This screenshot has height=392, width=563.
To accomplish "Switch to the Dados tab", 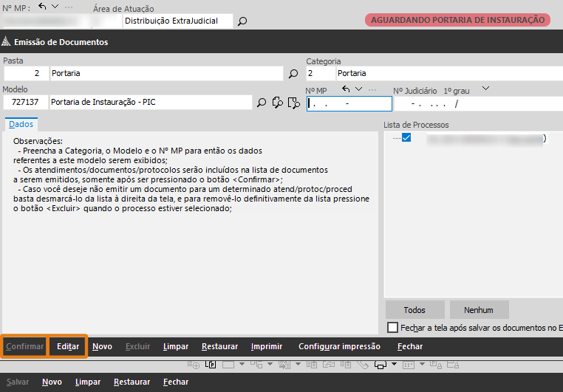I will pos(21,124).
